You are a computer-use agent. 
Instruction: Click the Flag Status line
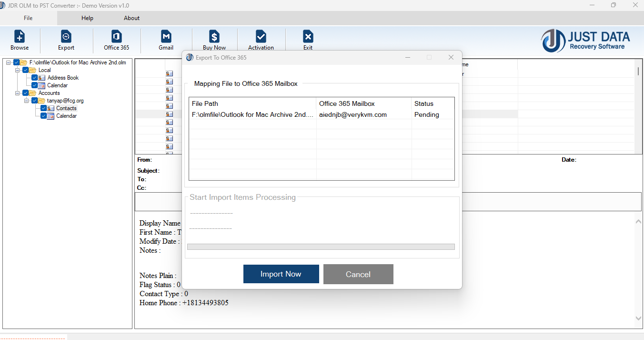tap(160, 285)
